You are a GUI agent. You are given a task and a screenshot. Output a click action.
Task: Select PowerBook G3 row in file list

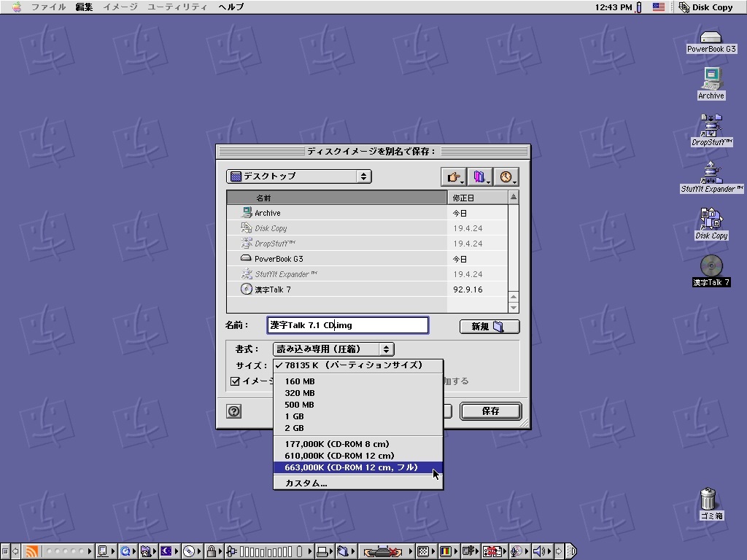pyautogui.click(x=367, y=259)
